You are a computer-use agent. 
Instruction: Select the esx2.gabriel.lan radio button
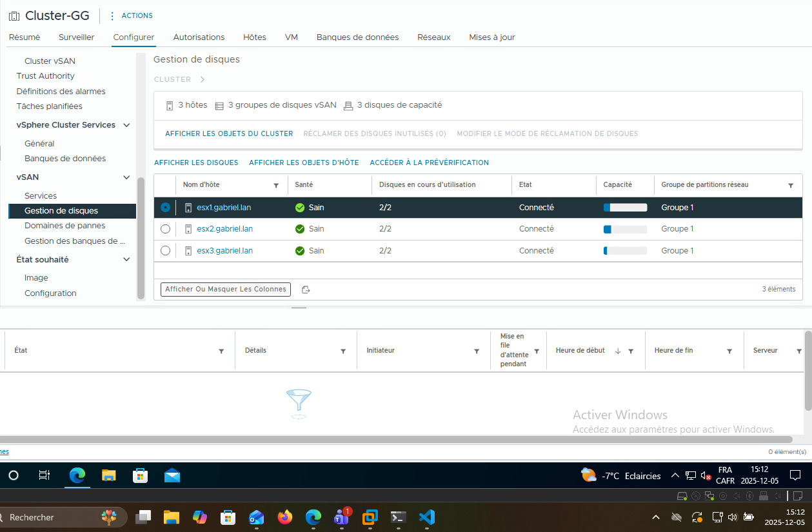pyautogui.click(x=165, y=229)
